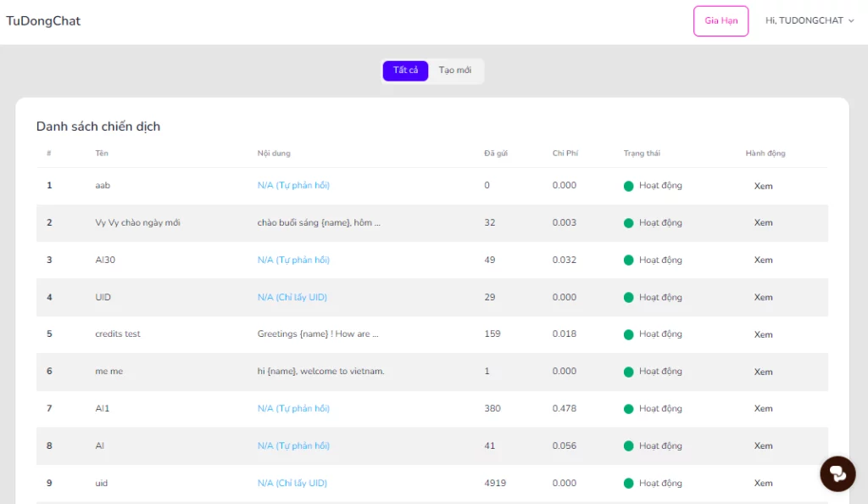
Task: Select the campaign name 'credits test'
Action: (x=117, y=334)
